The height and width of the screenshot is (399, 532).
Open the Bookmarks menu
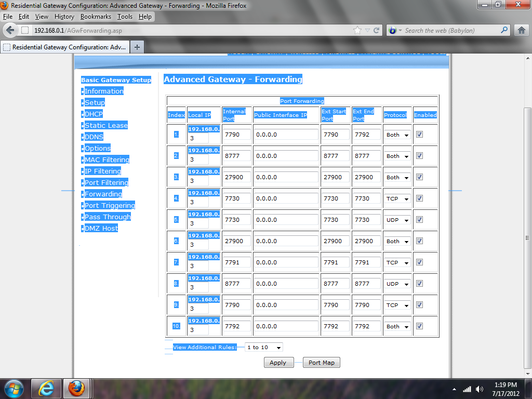click(96, 17)
